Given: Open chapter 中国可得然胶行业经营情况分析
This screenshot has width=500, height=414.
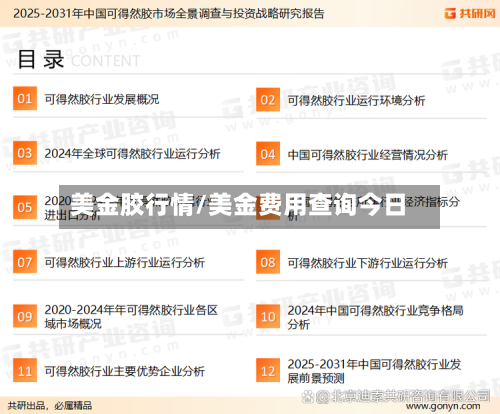Looking at the screenshot, I should pyautogui.click(x=368, y=155).
